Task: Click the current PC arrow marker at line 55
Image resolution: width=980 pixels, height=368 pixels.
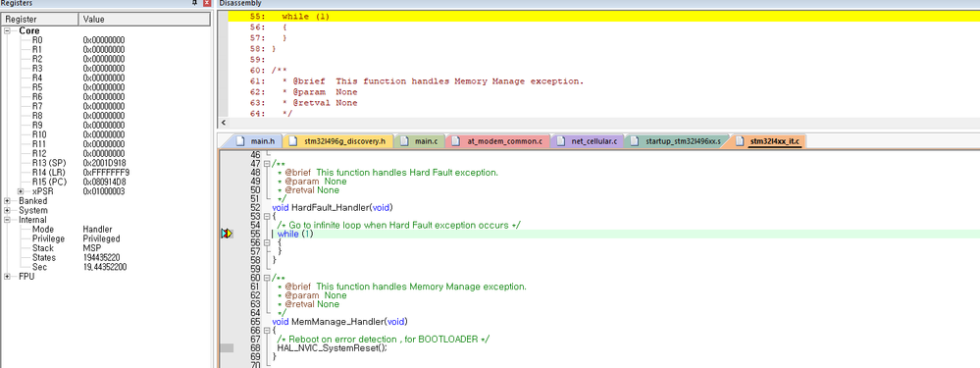Action: point(227,234)
